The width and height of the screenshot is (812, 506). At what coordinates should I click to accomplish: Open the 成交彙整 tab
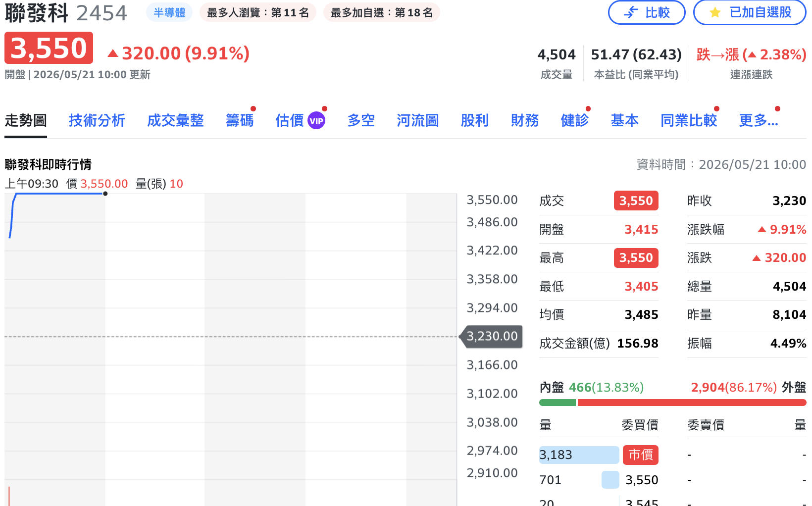[175, 120]
